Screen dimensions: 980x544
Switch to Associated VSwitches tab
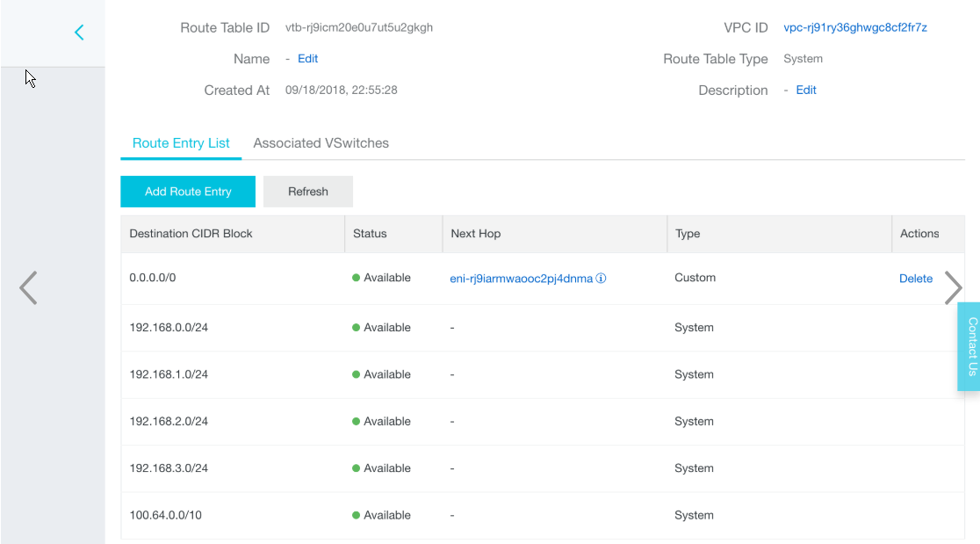pyautogui.click(x=321, y=143)
